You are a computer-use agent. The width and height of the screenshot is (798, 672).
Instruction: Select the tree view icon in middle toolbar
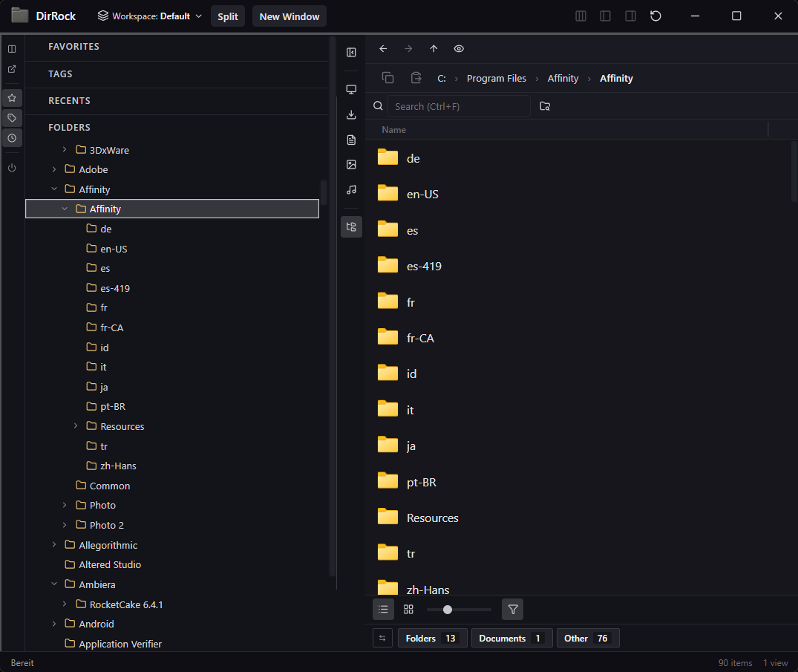tap(351, 226)
